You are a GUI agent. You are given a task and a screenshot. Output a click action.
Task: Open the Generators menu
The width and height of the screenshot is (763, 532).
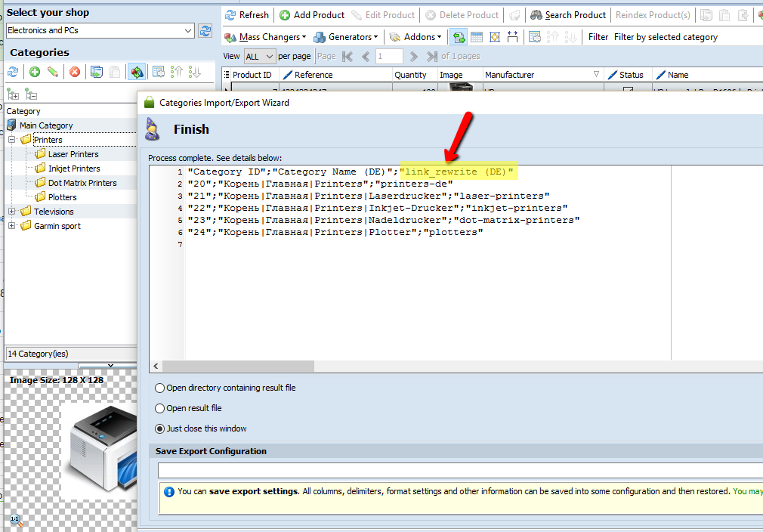[344, 37]
